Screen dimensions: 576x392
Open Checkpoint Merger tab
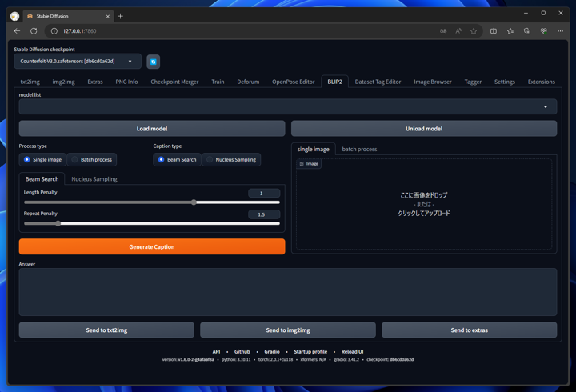coord(174,82)
